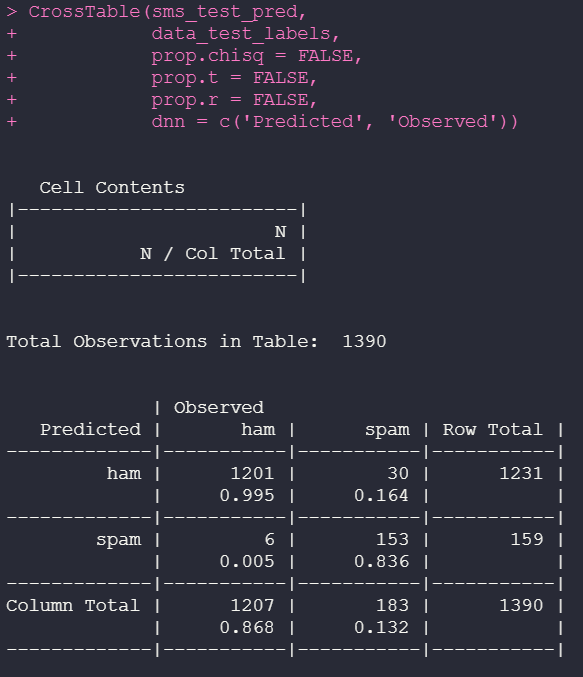Click the 159 spam row total
The image size is (583, 677).
click(526, 539)
